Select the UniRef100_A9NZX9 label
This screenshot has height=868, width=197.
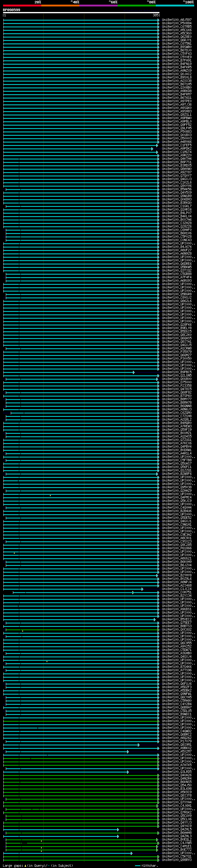pos(177,71)
